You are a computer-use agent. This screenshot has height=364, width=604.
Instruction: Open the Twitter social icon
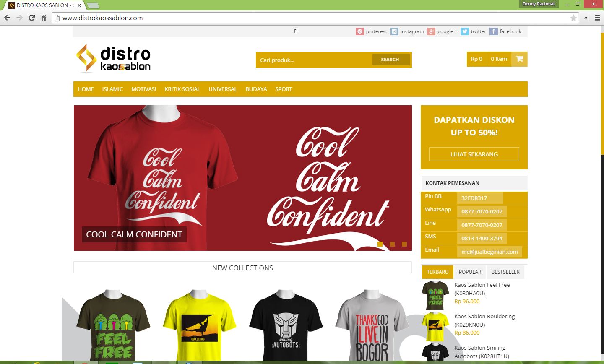tap(465, 31)
